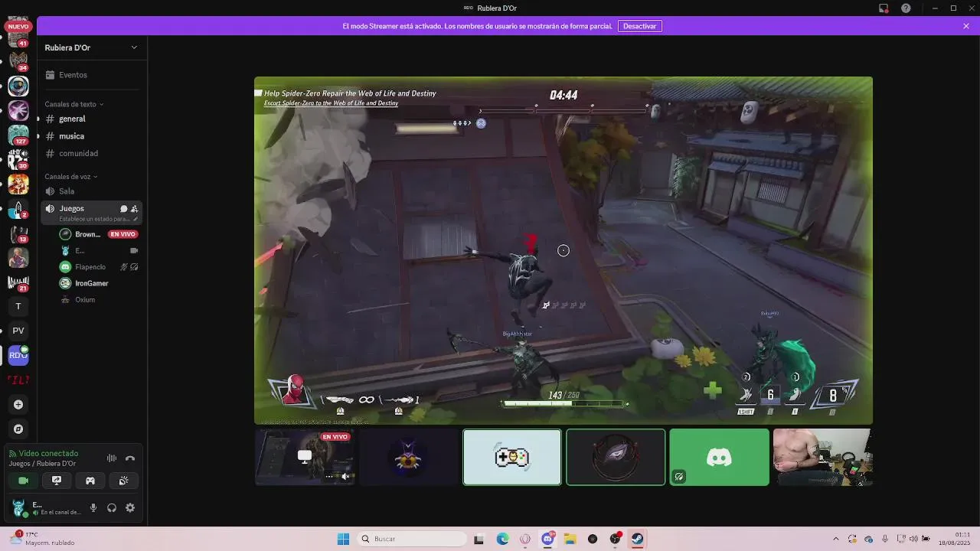
Task: Select the game controller participant tile
Action: [512, 457]
